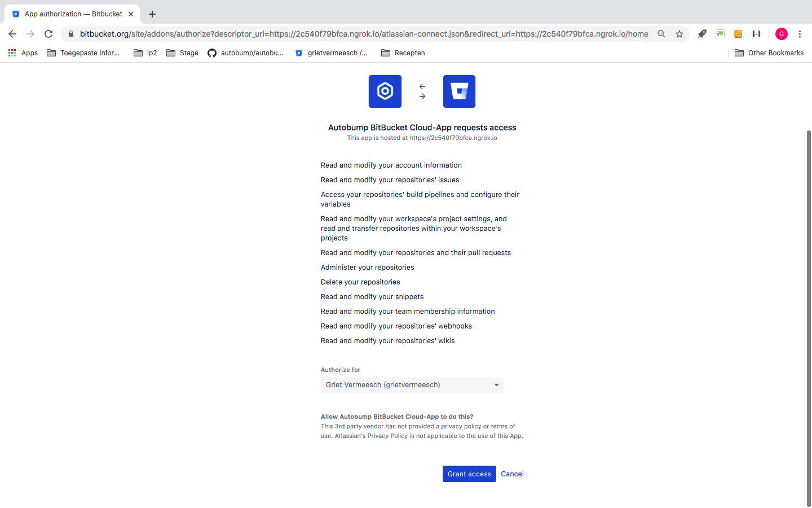Click the Grant access button
812x508 pixels.
click(469, 474)
